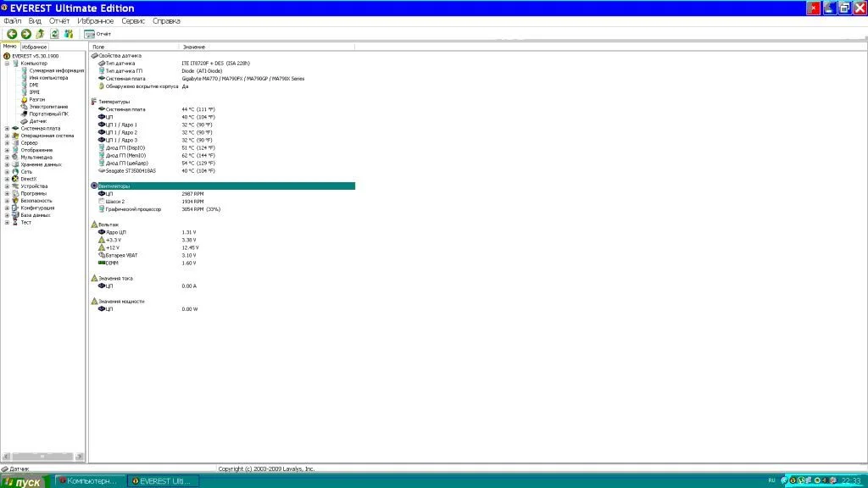The width and height of the screenshot is (868, 488).
Task: Select the DMI tree item
Action: 34,85
